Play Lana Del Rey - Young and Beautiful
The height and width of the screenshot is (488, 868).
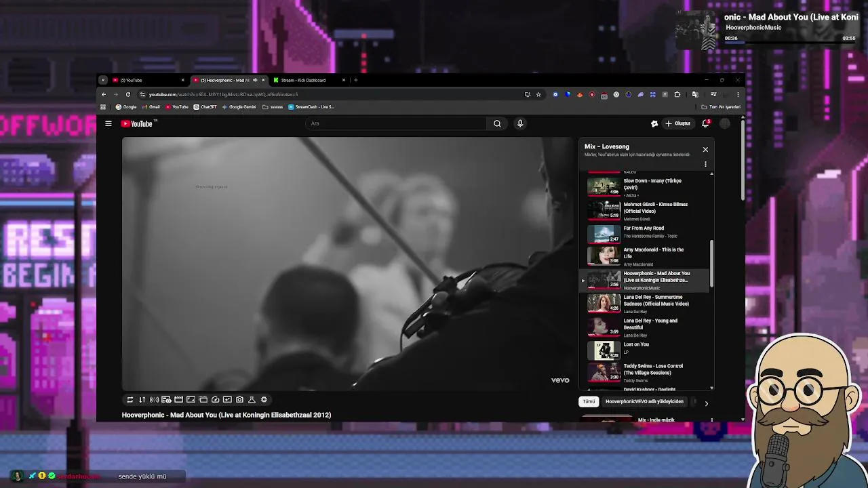click(645, 327)
